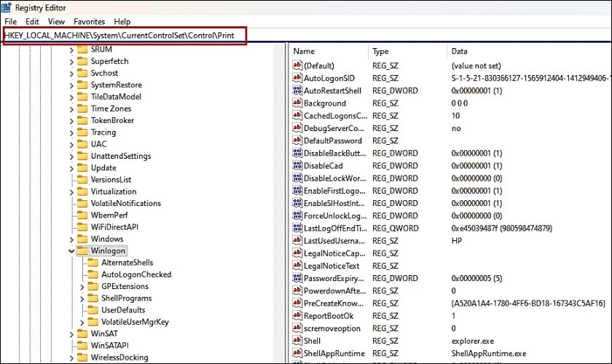The image size is (612, 364).
Task: Click the string icon beside DefaultPassword
Action: [297, 141]
